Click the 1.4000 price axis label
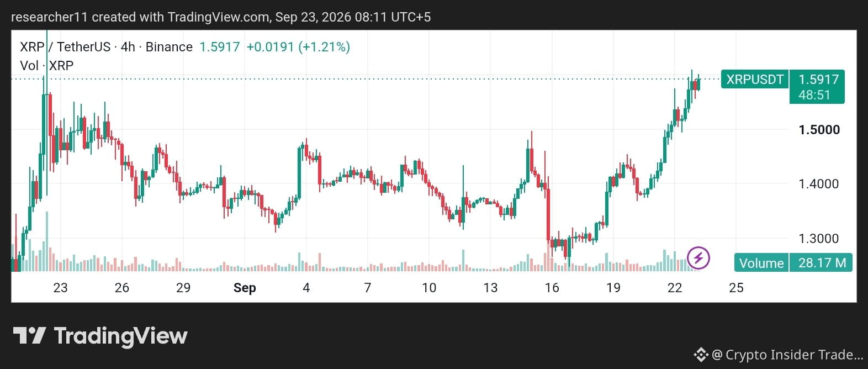This screenshot has width=868, height=369. (x=819, y=184)
